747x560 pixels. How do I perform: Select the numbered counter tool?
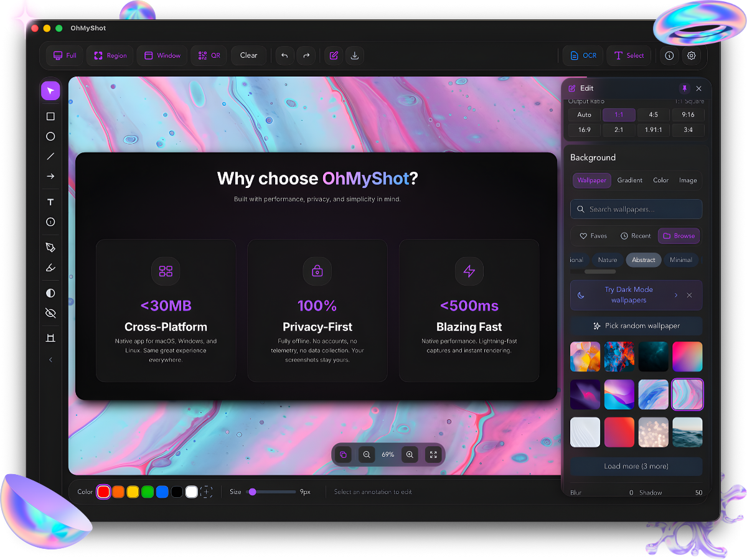tap(50, 222)
